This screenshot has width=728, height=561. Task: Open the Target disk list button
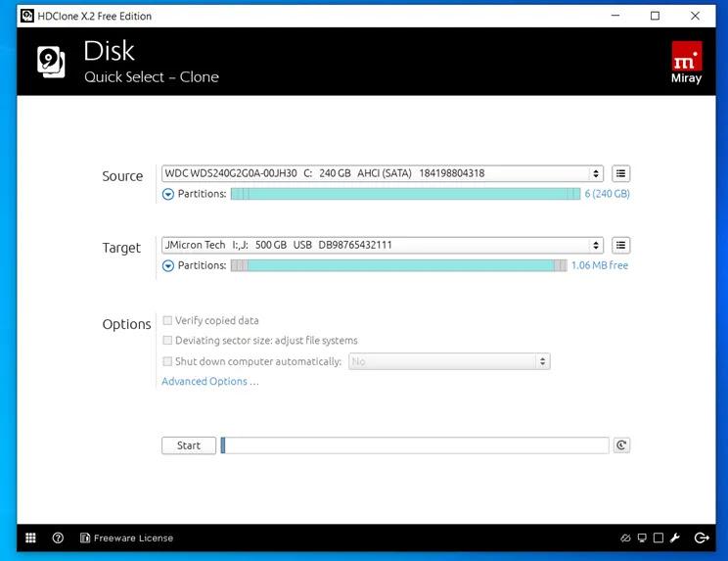click(620, 245)
